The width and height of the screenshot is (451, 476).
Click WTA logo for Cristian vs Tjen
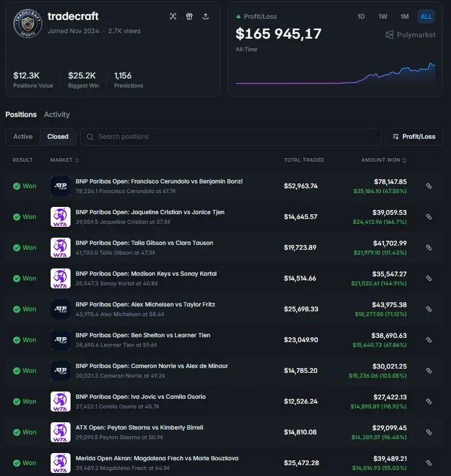[x=60, y=217]
